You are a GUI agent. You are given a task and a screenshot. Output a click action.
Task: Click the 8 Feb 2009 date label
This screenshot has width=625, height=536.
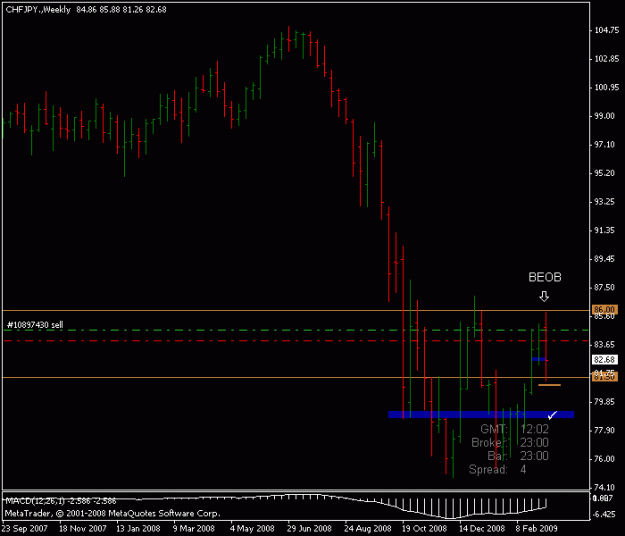(x=537, y=529)
